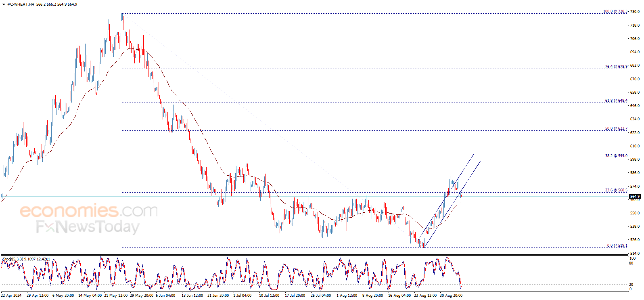Select the current price tag 564.9
The image size is (644, 300).
pos(635,196)
